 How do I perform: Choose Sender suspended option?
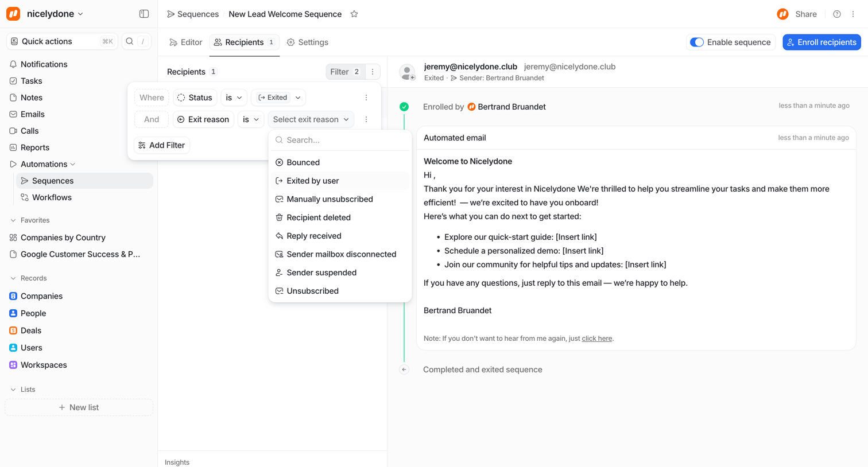(x=340, y=273)
